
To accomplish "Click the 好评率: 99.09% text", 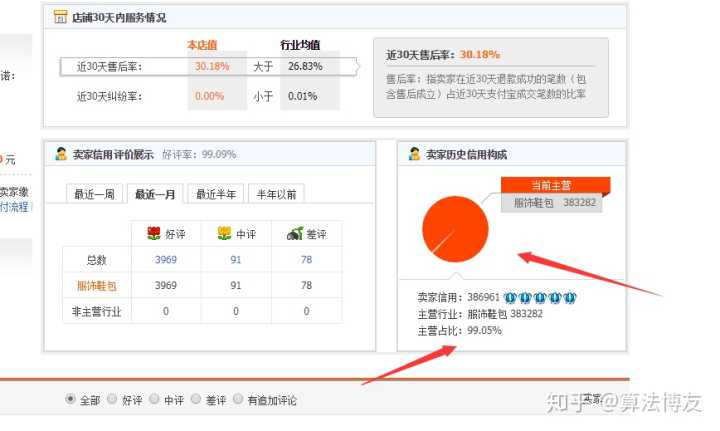I will pyautogui.click(x=199, y=154).
